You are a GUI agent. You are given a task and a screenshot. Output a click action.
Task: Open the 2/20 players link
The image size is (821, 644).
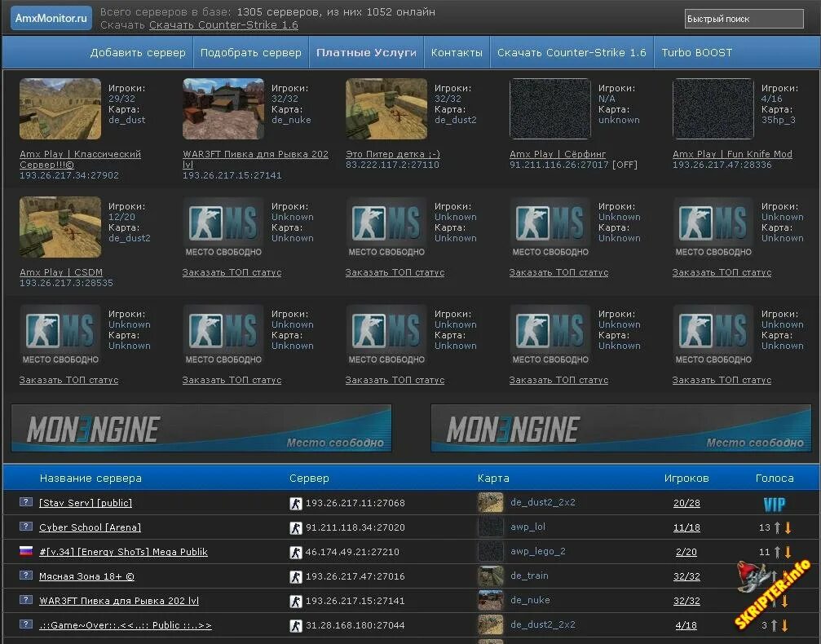686,552
